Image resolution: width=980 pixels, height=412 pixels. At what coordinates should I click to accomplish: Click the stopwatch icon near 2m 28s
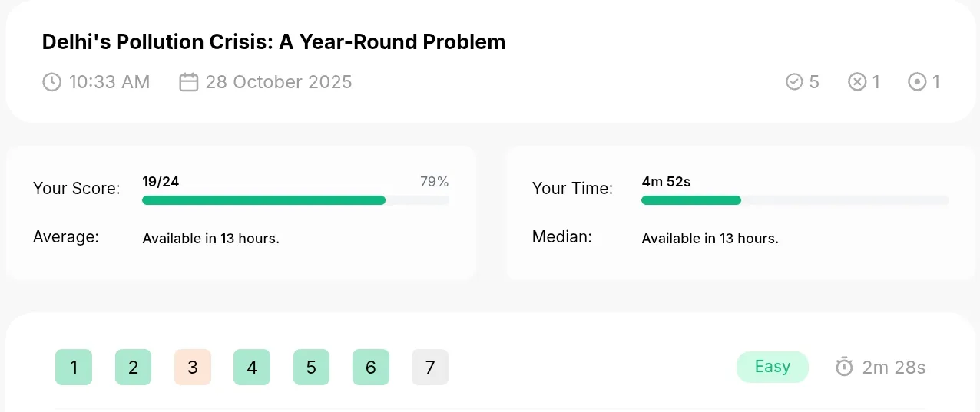[x=844, y=367]
